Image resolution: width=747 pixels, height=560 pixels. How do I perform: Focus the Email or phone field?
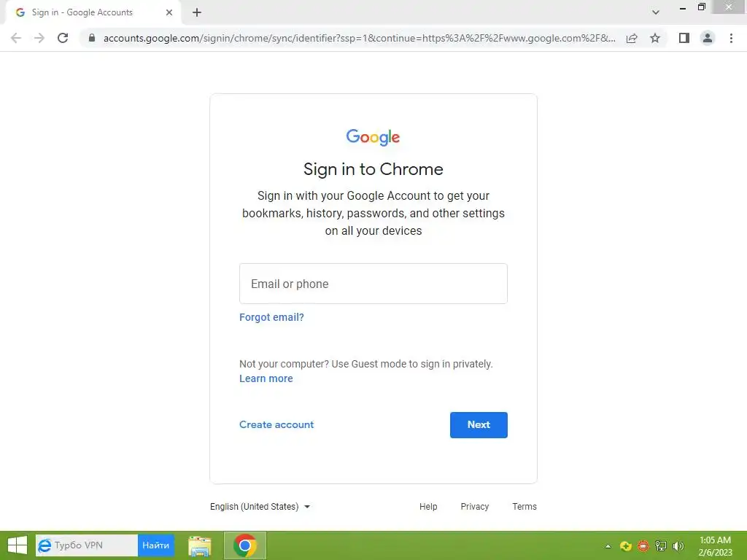[373, 284]
